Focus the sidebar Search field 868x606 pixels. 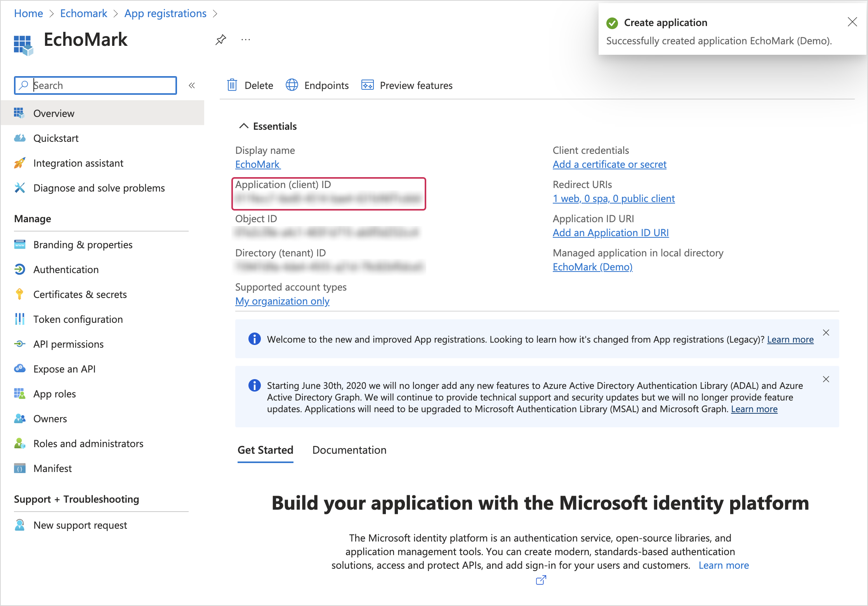[x=95, y=85]
